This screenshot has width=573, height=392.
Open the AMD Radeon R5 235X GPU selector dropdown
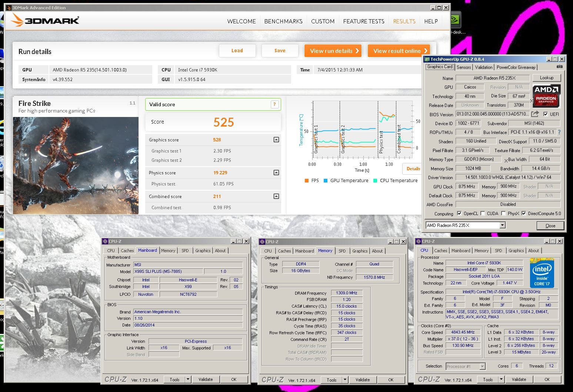(x=502, y=225)
